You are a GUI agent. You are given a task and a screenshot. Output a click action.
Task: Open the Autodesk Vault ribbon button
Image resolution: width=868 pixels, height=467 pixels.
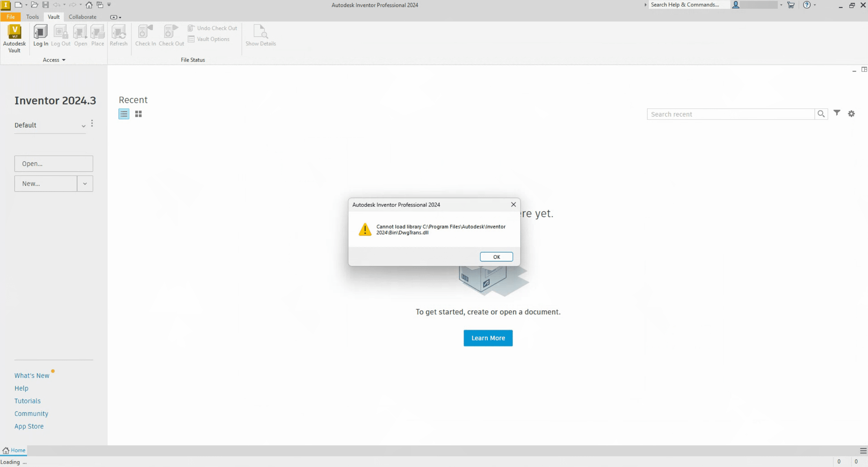[14, 38]
